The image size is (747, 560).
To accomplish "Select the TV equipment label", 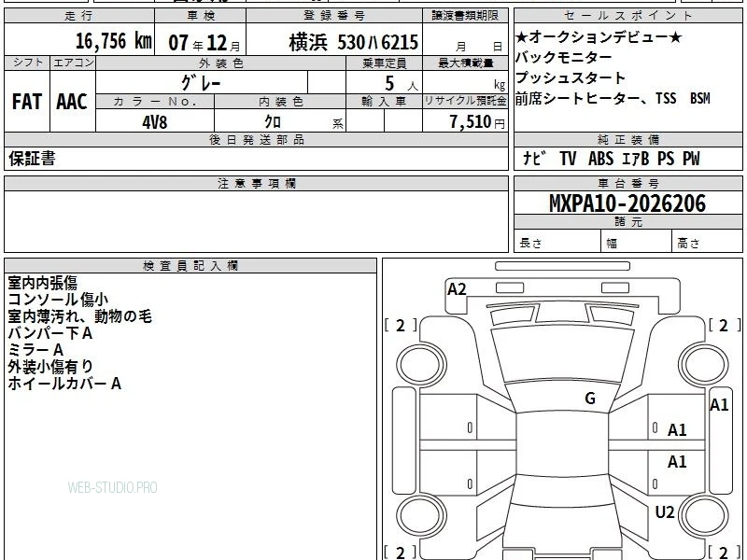I will click(568, 158).
